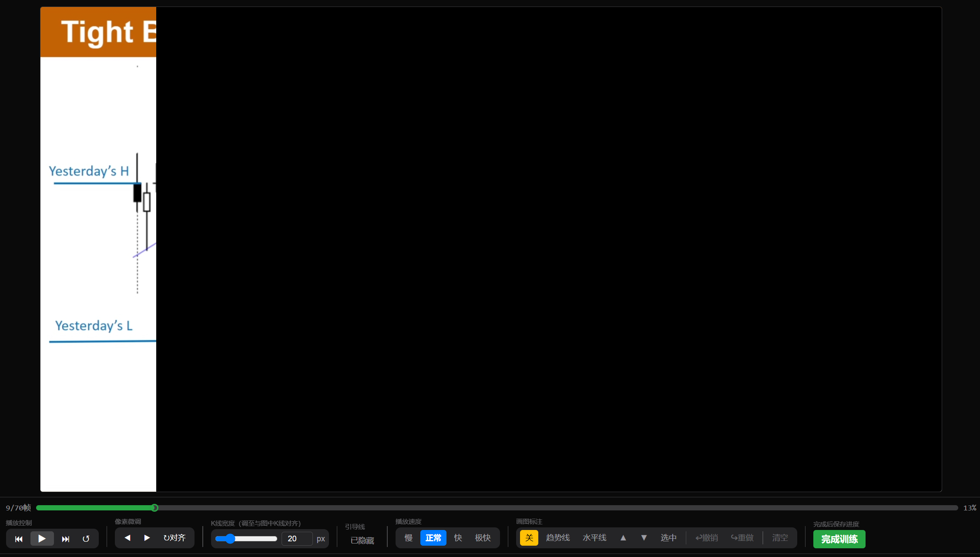Click the replay loop icon

[x=86, y=539]
